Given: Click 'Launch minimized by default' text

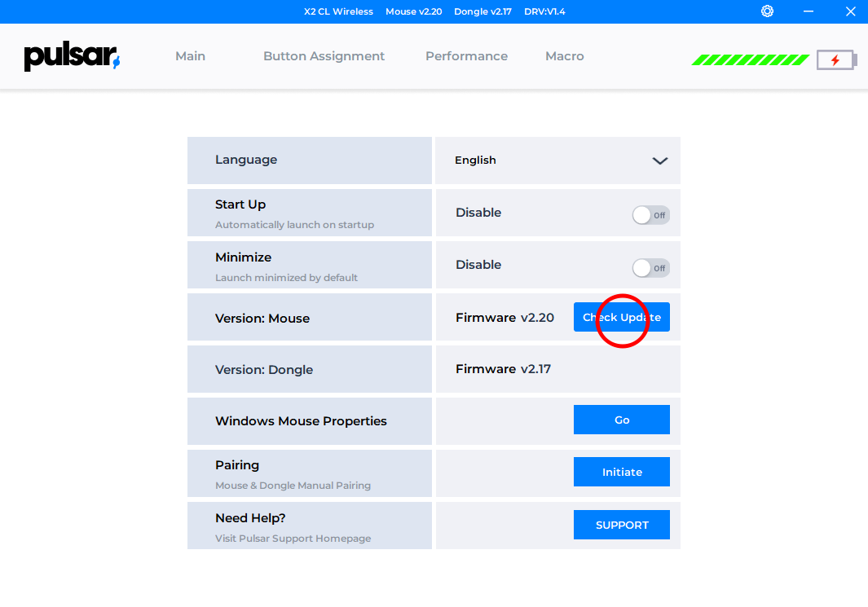Looking at the screenshot, I should (286, 278).
